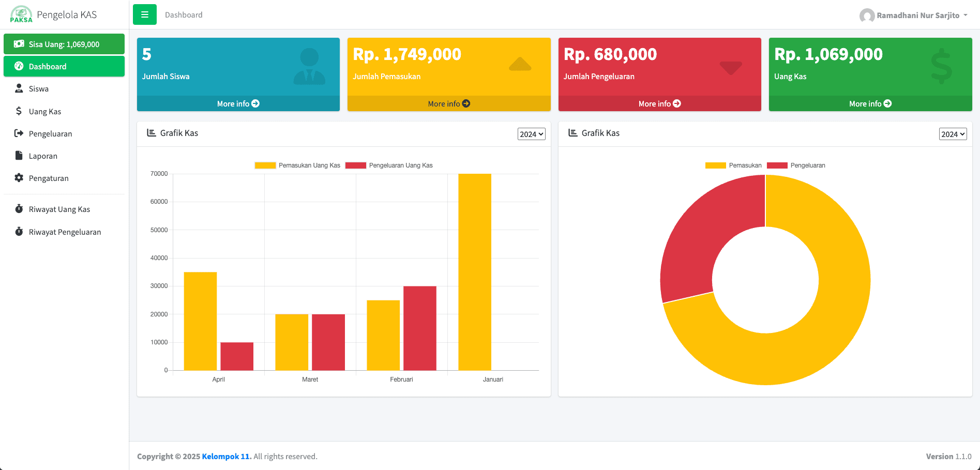
Task: Click the Pengaturan gear icon
Action: (19, 178)
